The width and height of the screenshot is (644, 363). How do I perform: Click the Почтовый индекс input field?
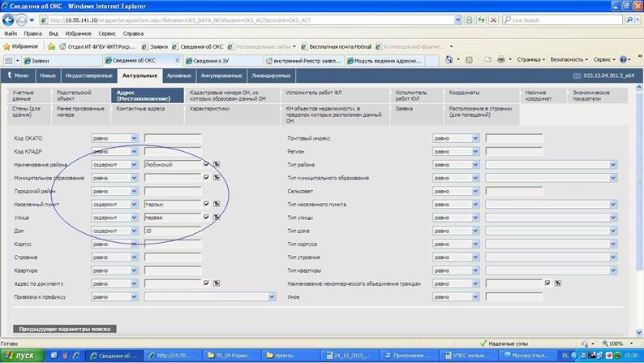pos(513,139)
